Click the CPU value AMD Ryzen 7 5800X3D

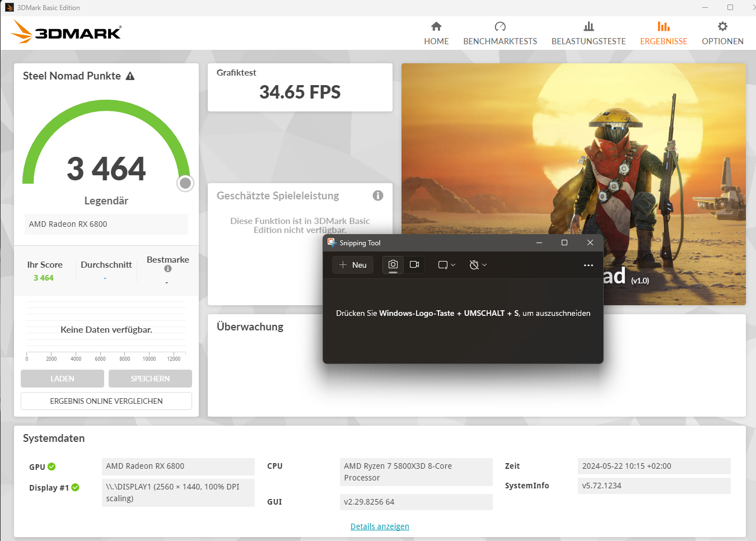(x=416, y=472)
